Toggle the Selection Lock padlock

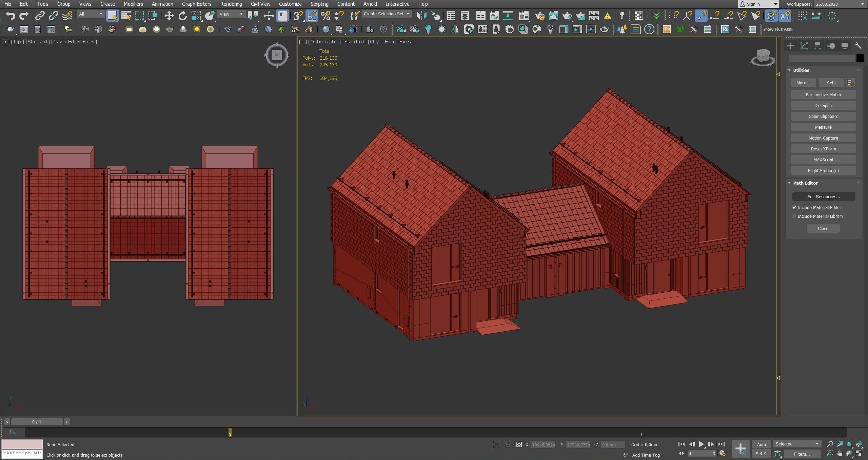(508, 444)
